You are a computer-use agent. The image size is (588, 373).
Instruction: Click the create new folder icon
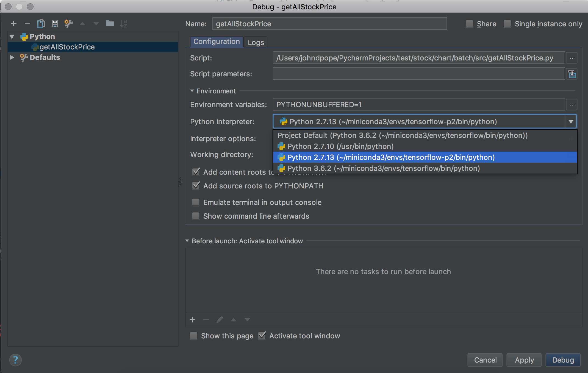click(x=110, y=24)
